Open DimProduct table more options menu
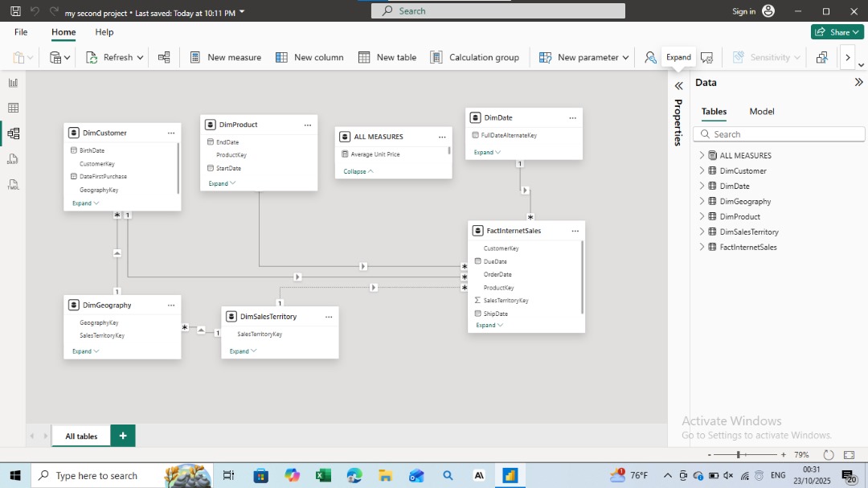 point(308,125)
